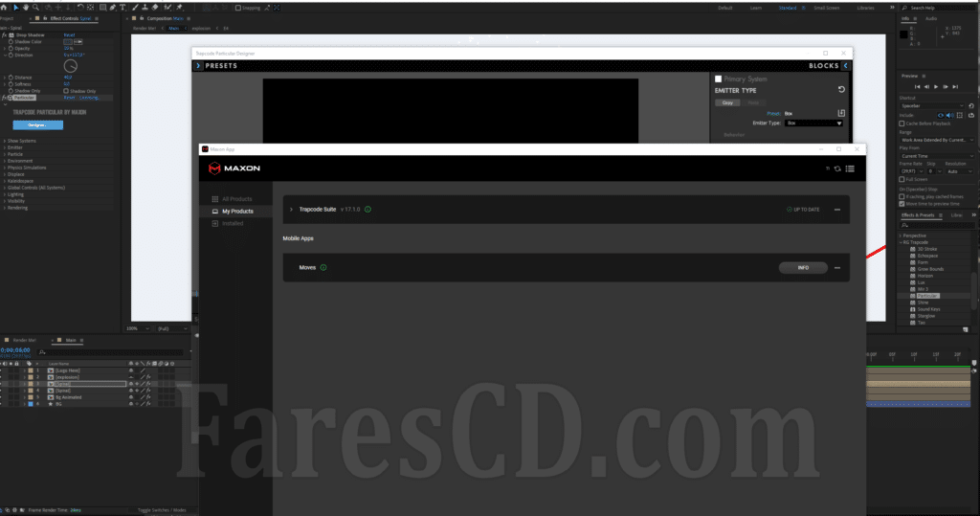Collapse the BLOCKS panel arrow
Viewport: 980px width, 516px height.
[846, 66]
